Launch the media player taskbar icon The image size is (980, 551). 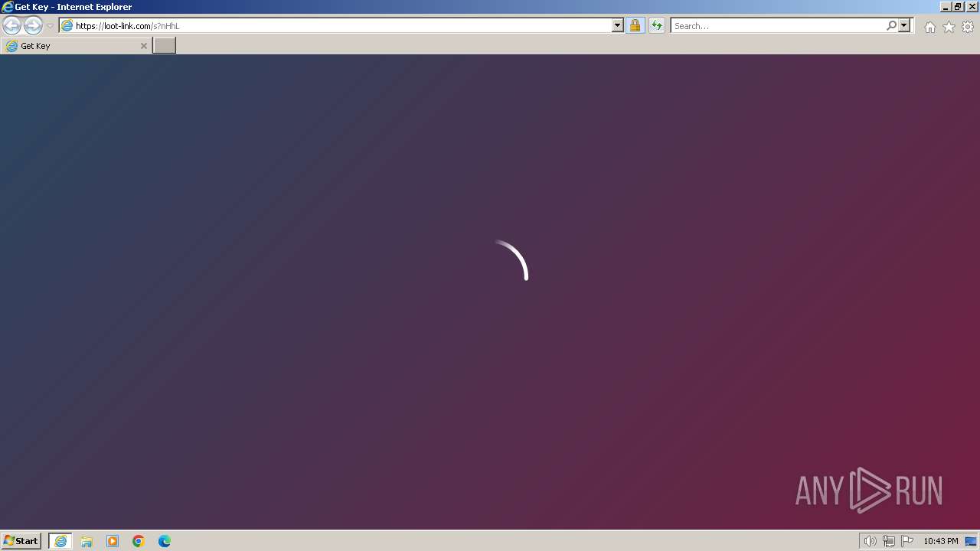pos(113,541)
